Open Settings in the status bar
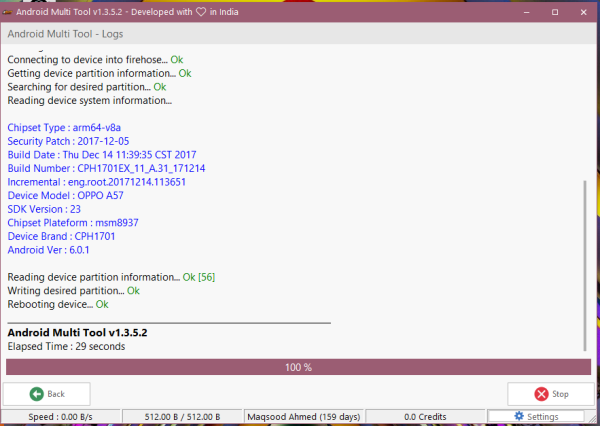Image resolution: width=600 pixels, height=426 pixels. pyautogui.click(x=536, y=416)
